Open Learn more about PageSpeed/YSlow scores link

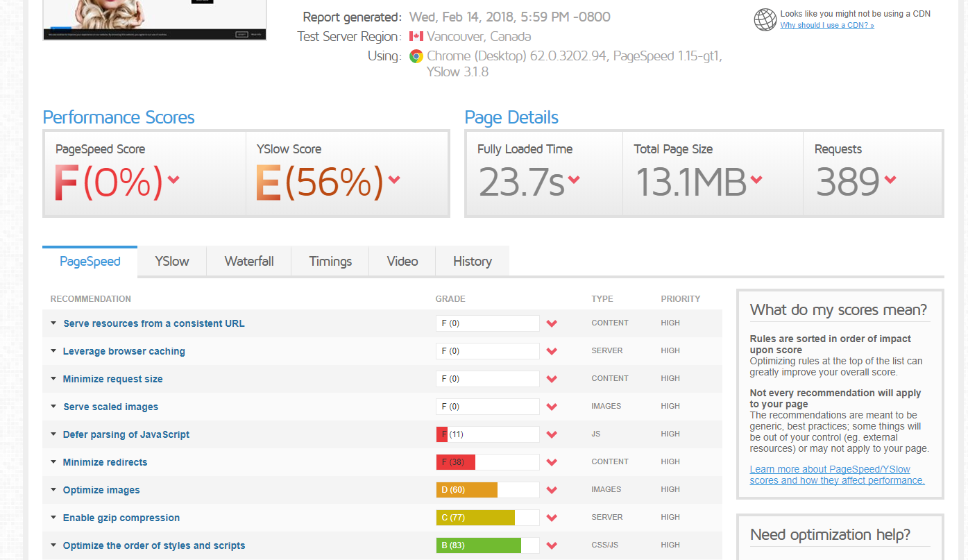pyautogui.click(x=837, y=475)
